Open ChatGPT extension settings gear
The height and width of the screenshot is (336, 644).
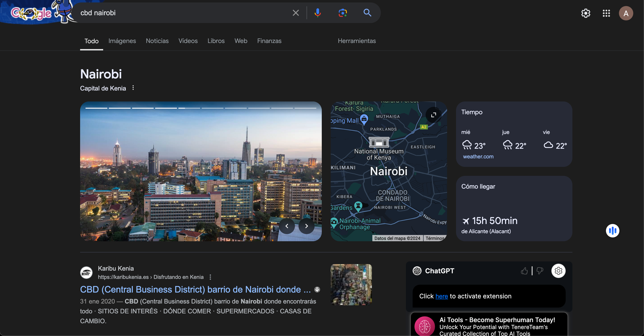click(558, 271)
